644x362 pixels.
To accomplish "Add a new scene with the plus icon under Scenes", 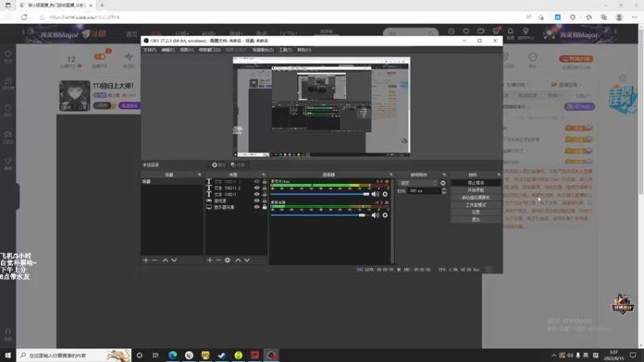I will tap(146, 260).
